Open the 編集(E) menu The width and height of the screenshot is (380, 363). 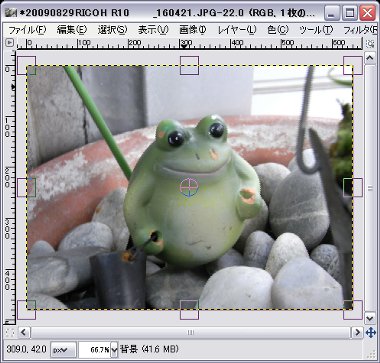(72, 30)
